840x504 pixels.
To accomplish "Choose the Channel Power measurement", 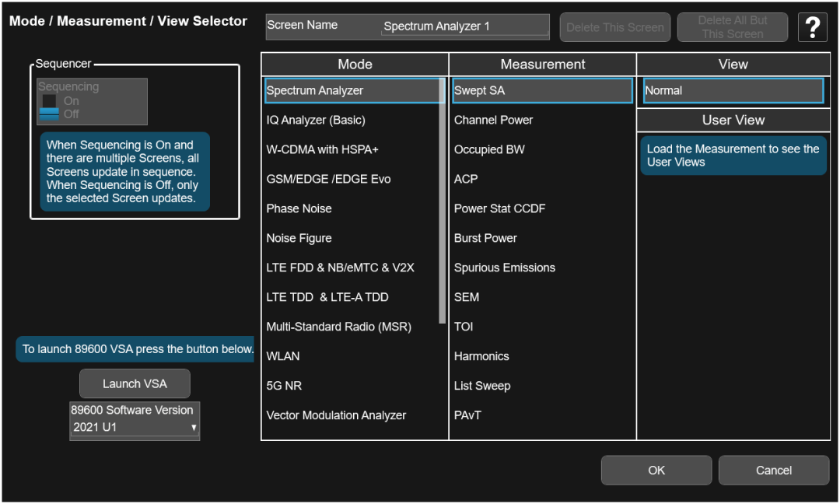I will [x=493, y=120].
